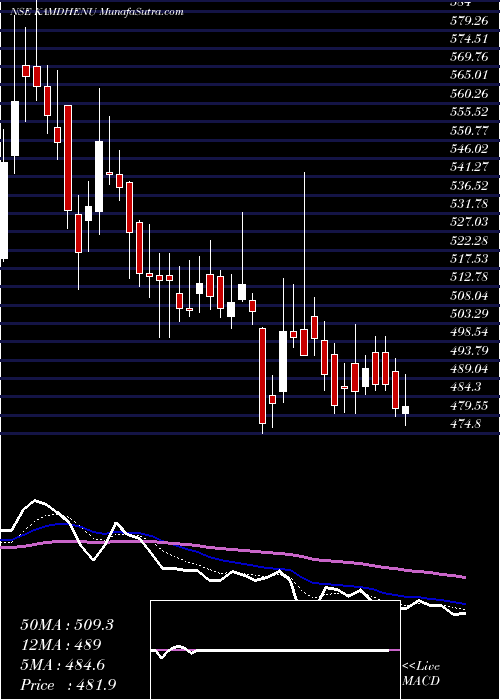This screenshot has height=700, width=500.
Task: Click the 5MA : 484.6 readout
Action: (x=62, y=665)
